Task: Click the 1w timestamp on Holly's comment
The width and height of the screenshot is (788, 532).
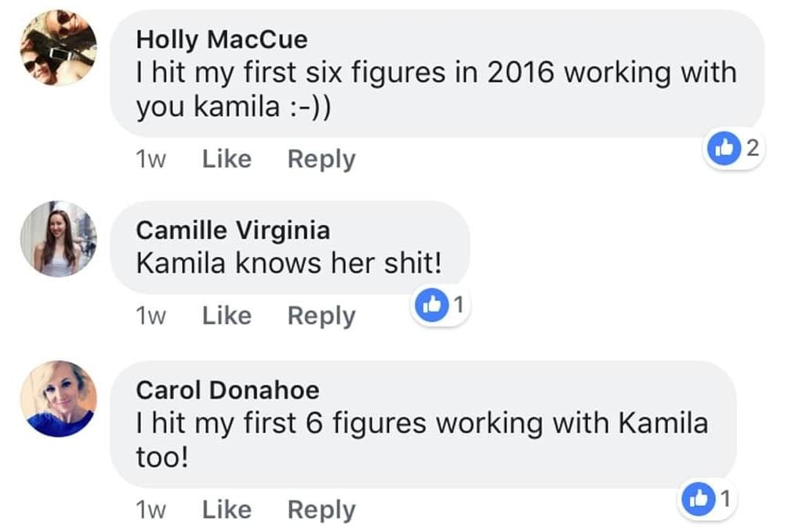Action: pyautogui.click(x=151, y=160)
